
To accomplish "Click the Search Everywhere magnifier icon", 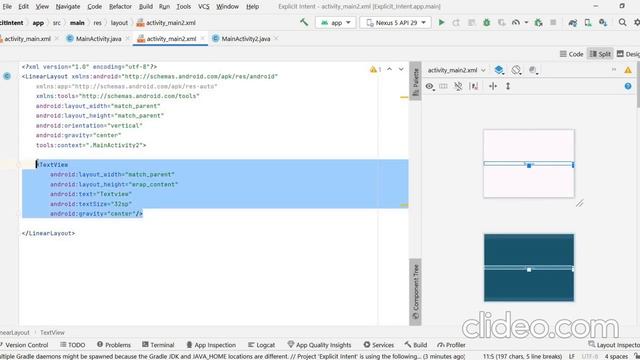I will (x=622, y=23).
